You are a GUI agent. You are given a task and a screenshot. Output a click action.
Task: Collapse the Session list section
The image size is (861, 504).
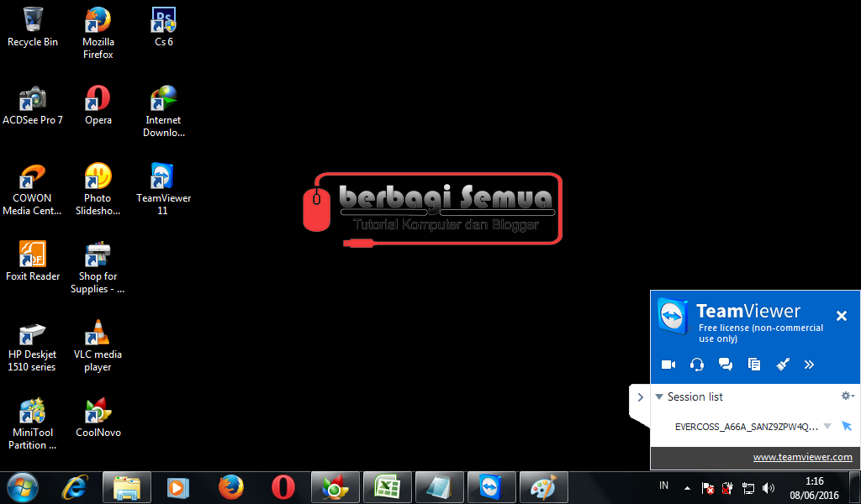(x=659, y=396)
